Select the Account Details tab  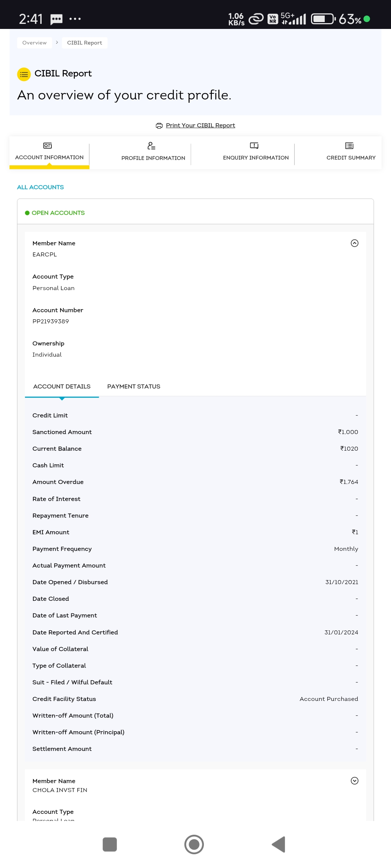pos(62,387)
